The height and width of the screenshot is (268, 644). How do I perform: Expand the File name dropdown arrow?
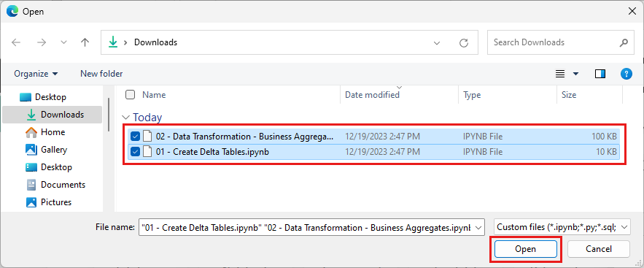tap(478, 227)
